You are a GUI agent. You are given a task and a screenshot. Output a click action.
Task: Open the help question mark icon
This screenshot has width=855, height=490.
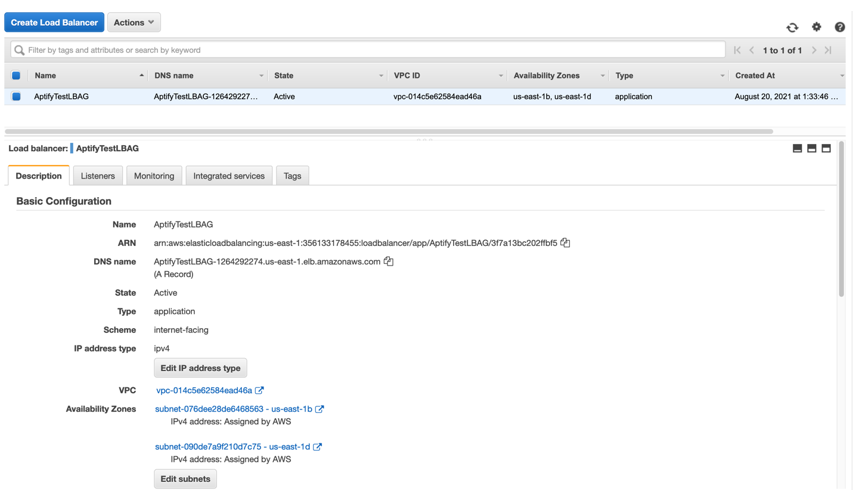click(840, 27)
